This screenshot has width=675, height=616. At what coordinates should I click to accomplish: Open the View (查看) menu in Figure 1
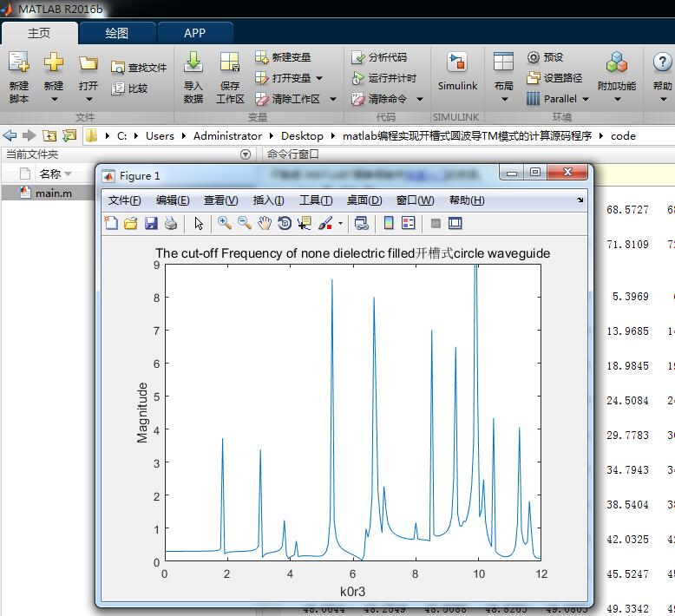(x=220, y=200)
